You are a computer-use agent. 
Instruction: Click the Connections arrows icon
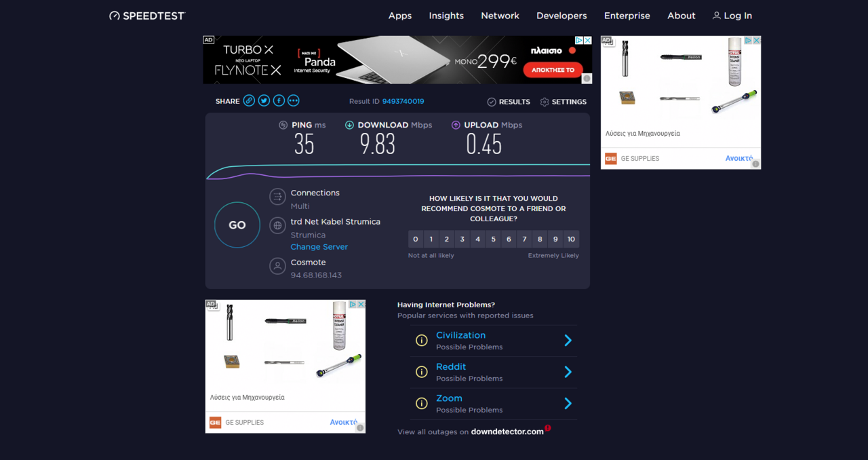(277, 197)
